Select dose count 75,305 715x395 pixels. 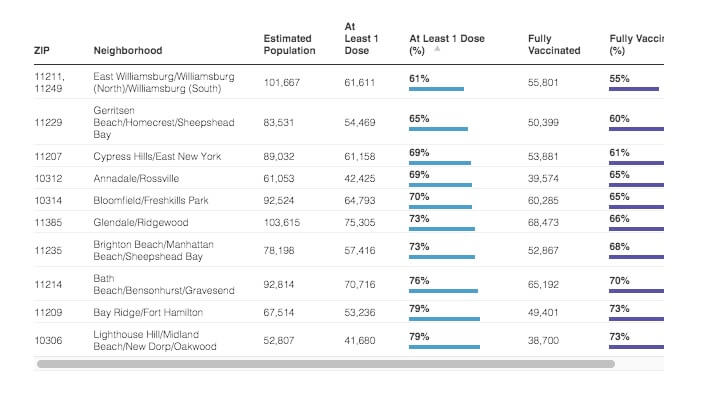[360, 223]
